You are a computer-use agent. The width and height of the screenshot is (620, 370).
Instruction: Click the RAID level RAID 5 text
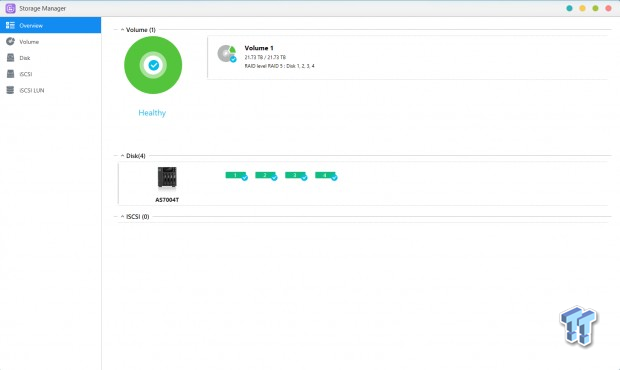pos(279,66)
